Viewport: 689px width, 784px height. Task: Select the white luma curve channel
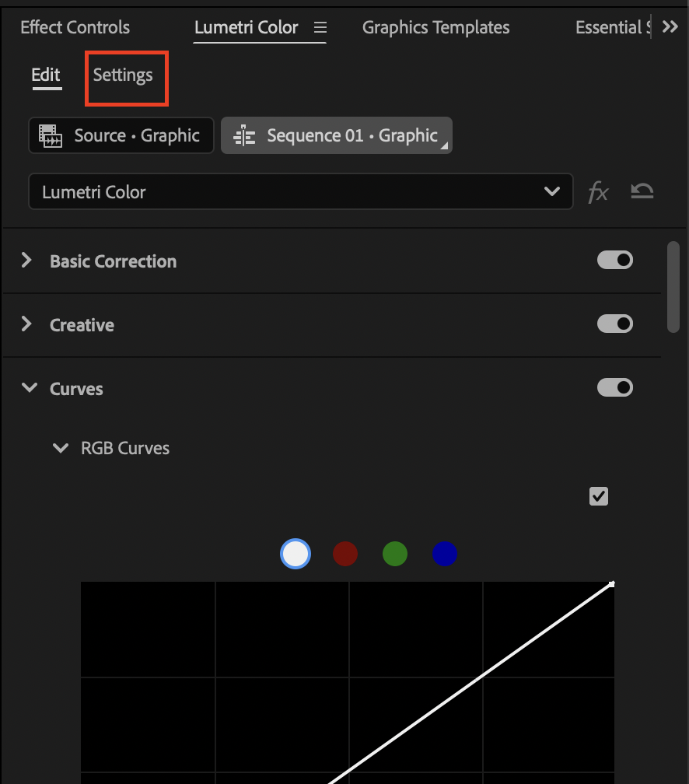click(x=296, y=554)
